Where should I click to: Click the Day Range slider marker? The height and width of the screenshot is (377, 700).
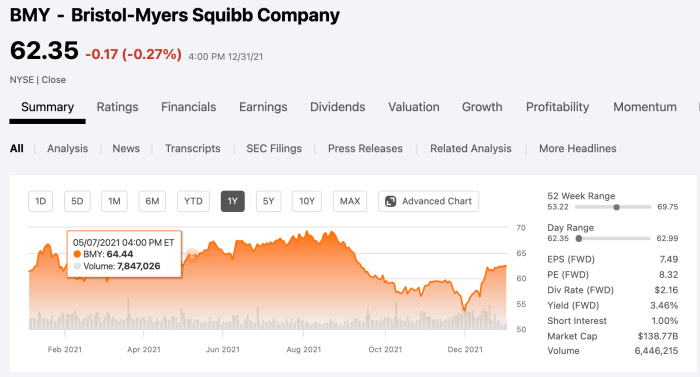point(579,239)
